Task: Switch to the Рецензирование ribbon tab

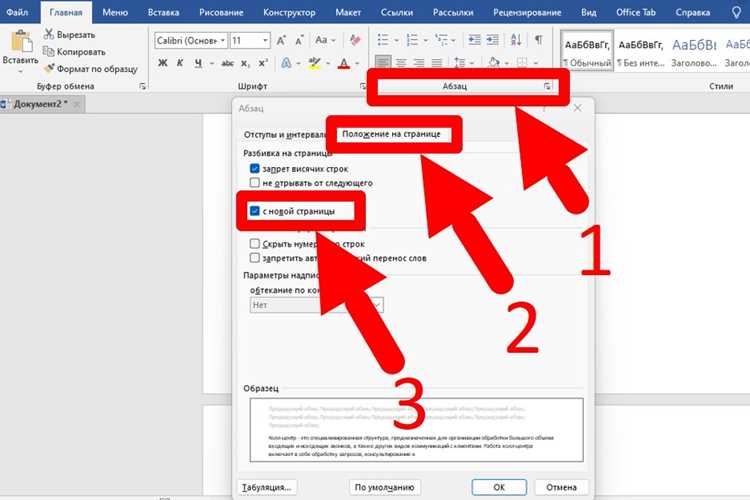Action: 527,12
